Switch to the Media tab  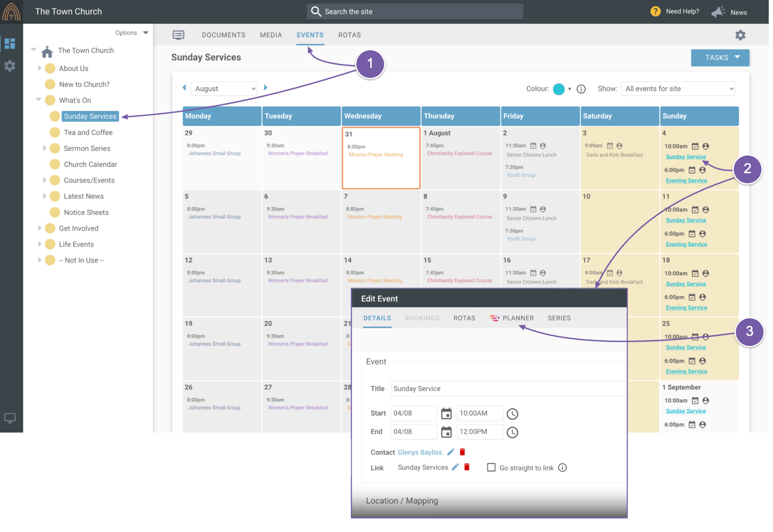[271, 35]
